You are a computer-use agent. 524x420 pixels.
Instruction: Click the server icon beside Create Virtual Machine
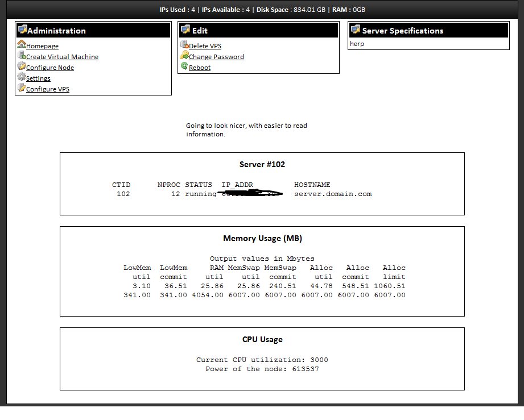point(22,55)
